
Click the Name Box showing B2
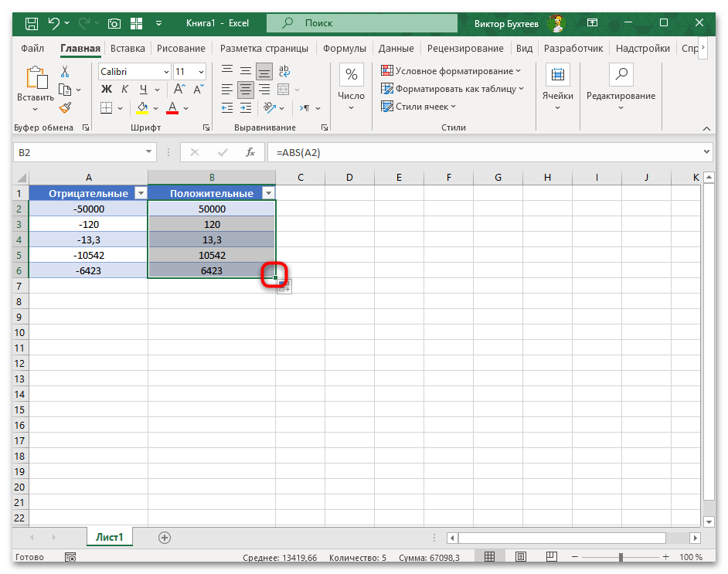[77, 153]
